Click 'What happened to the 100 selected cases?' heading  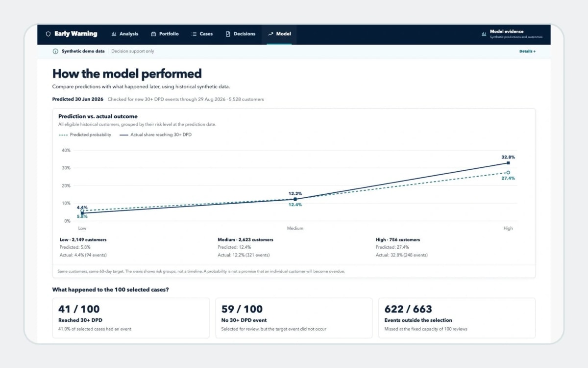click(111, 289)
